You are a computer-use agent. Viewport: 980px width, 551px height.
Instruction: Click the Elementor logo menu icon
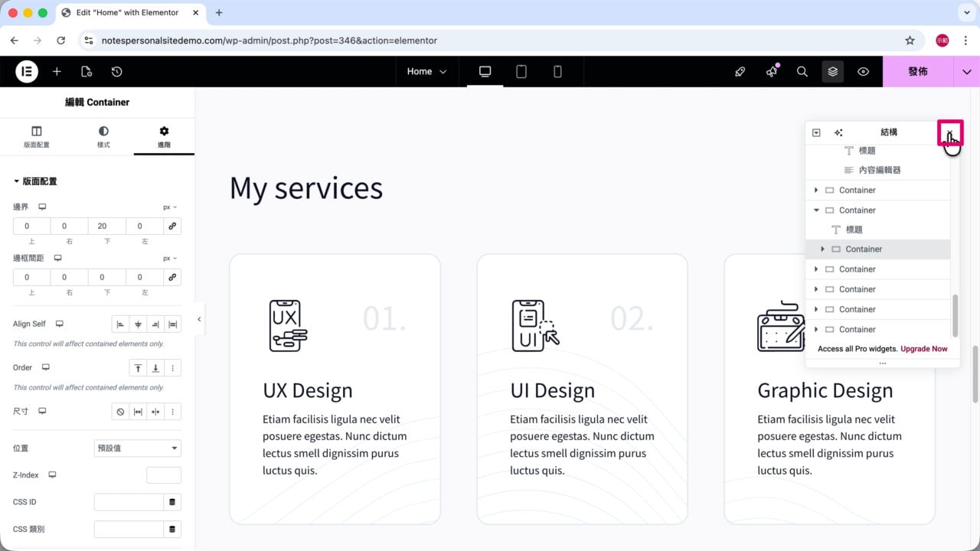click(27, 71)
